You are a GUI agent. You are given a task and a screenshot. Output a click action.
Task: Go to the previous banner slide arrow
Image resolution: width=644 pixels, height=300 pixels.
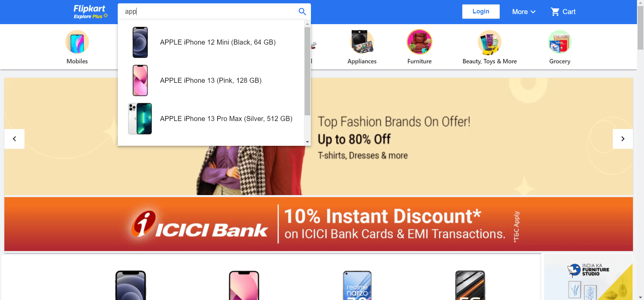tap(14, 139)
